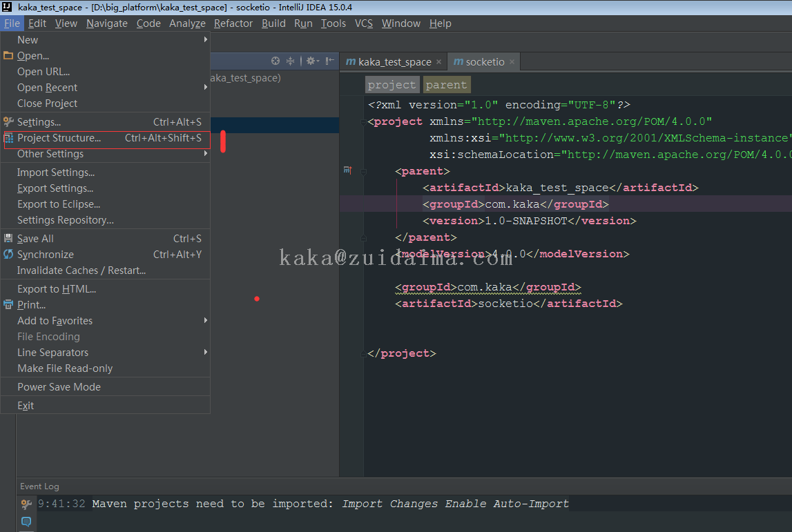Hide the project panel with the hide icon
The width and height of the screenshot is (792, 532).
(x=329, y=61)
